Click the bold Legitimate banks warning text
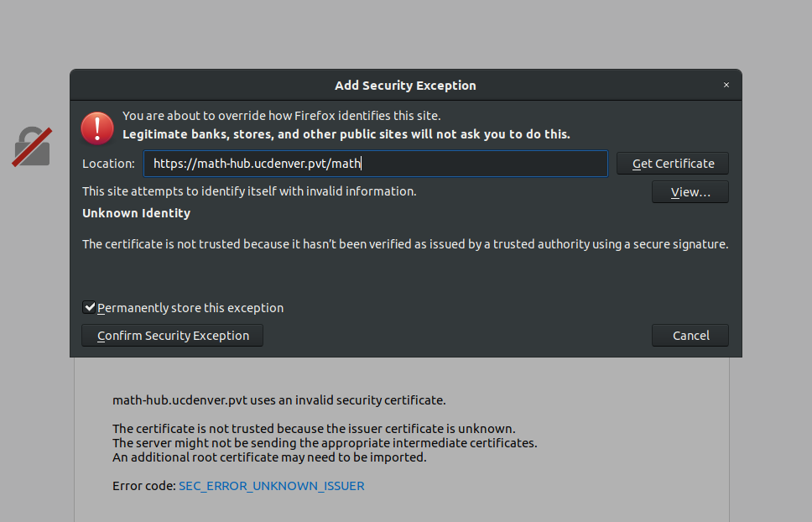This screenshot has height=522, width=812. [346, 134]
